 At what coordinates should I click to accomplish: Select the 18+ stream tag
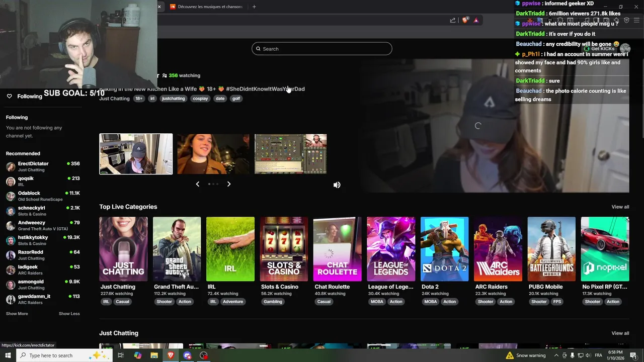point(139,99)
